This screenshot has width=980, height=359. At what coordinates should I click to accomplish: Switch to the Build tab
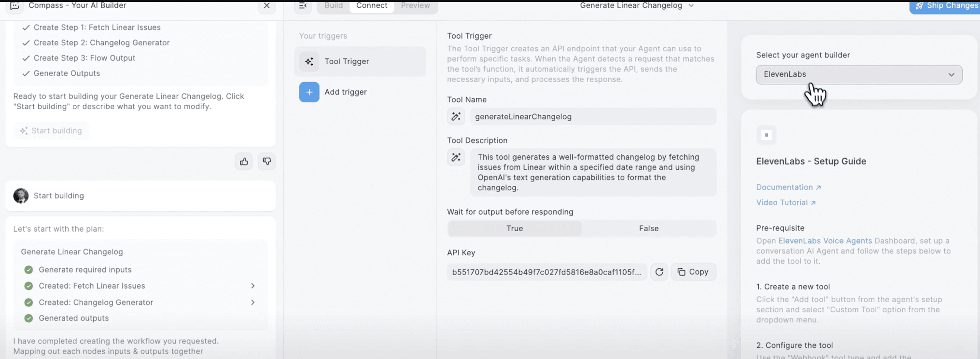pos(334,6)
